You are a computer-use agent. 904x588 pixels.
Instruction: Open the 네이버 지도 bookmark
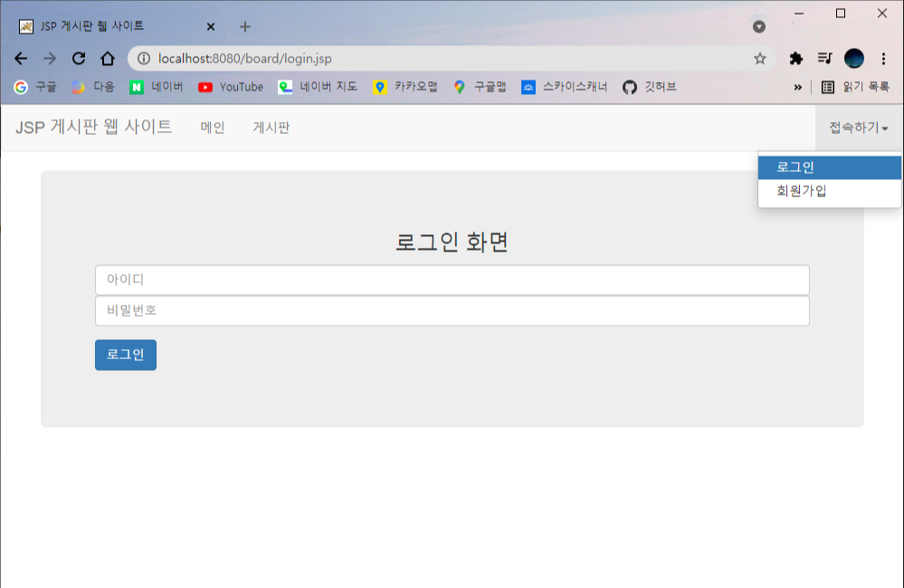click(318, 87)
